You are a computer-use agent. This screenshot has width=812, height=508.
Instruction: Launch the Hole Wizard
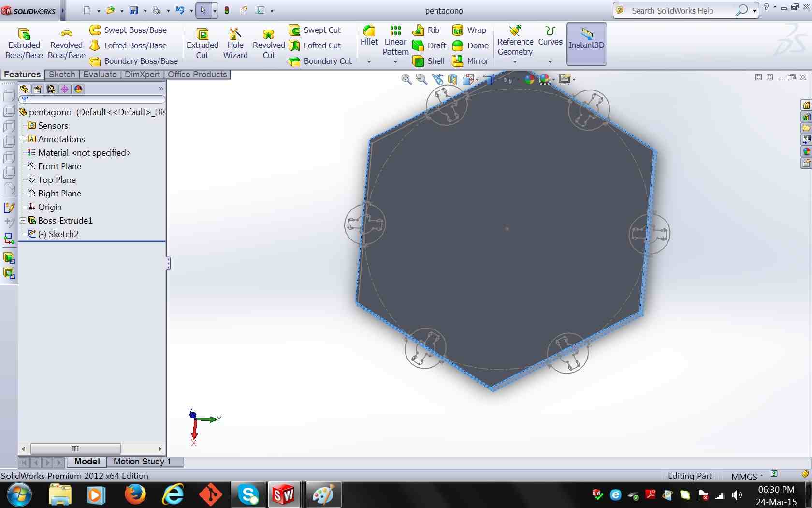click(235, 44)
